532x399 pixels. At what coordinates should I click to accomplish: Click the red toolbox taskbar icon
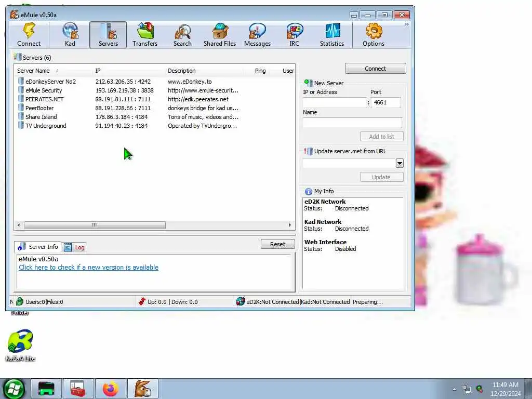tap(78, 389)
